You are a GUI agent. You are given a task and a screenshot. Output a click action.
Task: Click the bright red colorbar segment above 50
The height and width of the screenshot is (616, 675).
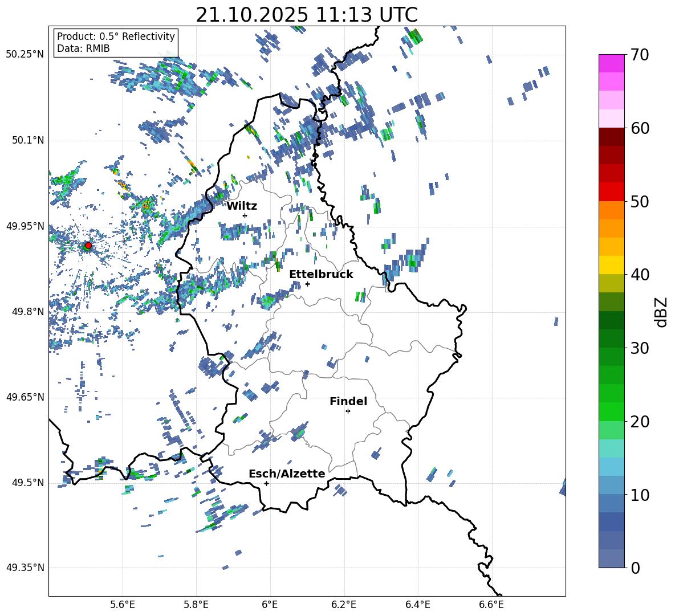(611, 192)
